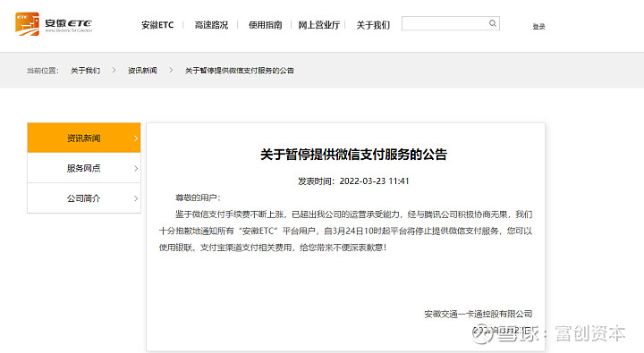Open the 安徽ETC menu item
This screenshot has width=644, height=353.
(x=157, y=25)
